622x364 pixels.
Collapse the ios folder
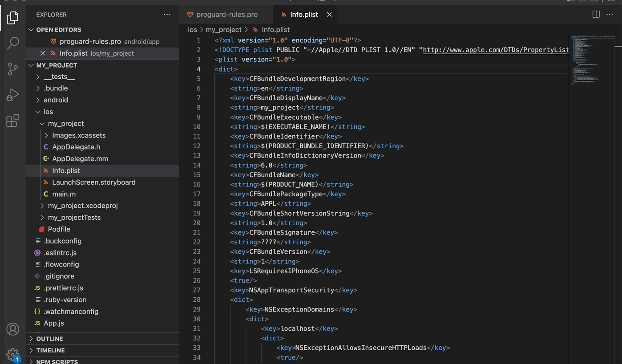point(48,112)
